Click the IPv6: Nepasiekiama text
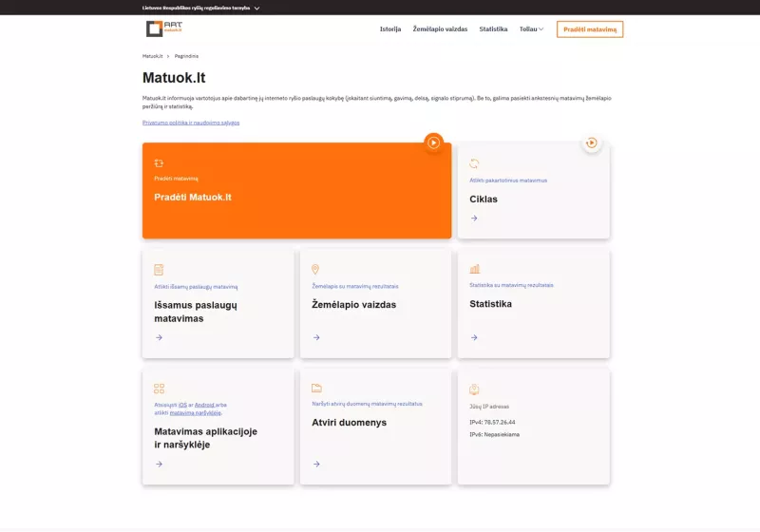 [494, 434]
